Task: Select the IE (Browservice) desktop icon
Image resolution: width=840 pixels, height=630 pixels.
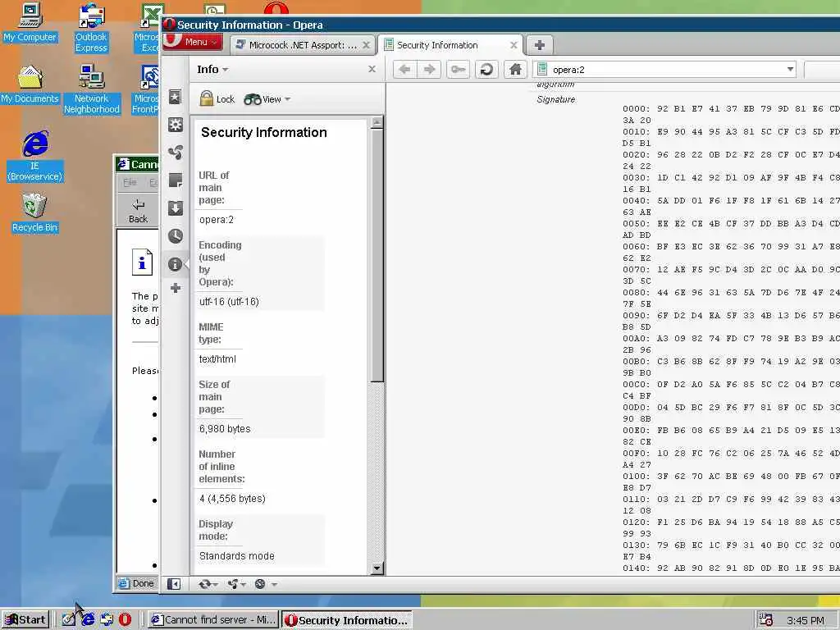Action: point(34,156)
